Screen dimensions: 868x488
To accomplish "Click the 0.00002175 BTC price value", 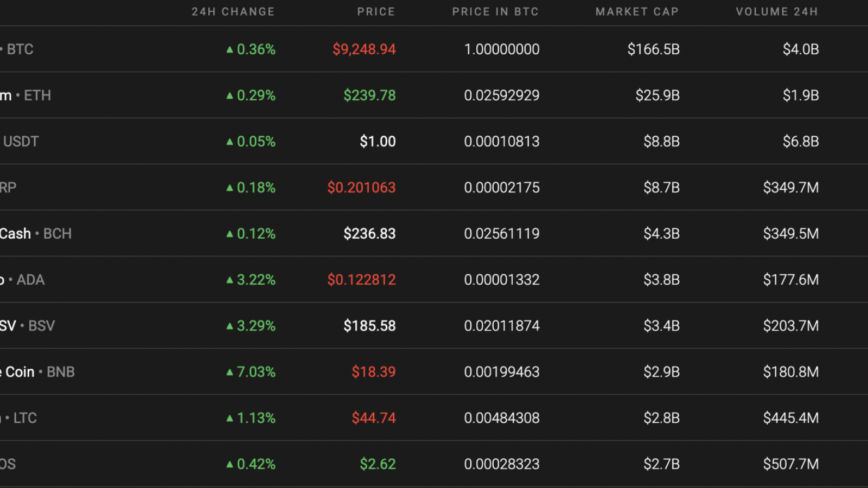I will click(x=502, y=188).
